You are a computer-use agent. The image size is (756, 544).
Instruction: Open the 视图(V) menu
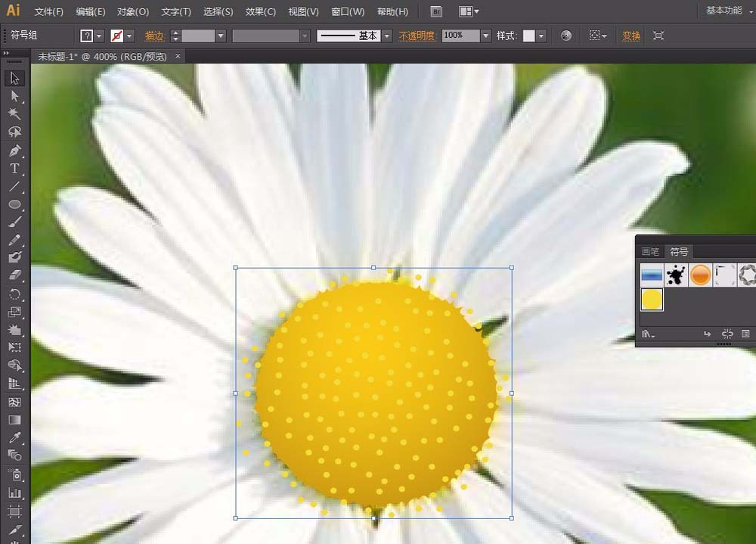pyautogui.click(x=303, y=11)
